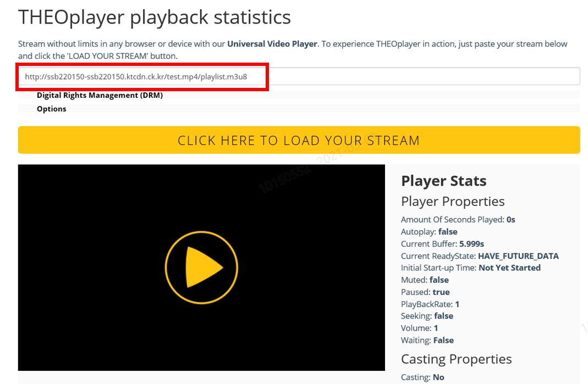
Task: Click the 'Initial Start-up Time: Not Yet Started' text
Action: coord(471,268)
